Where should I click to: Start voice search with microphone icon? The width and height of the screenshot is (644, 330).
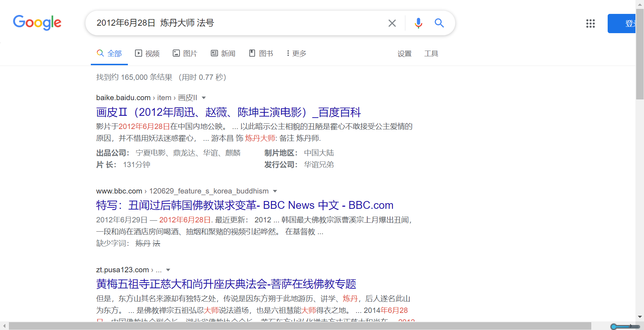coord(419,23)
